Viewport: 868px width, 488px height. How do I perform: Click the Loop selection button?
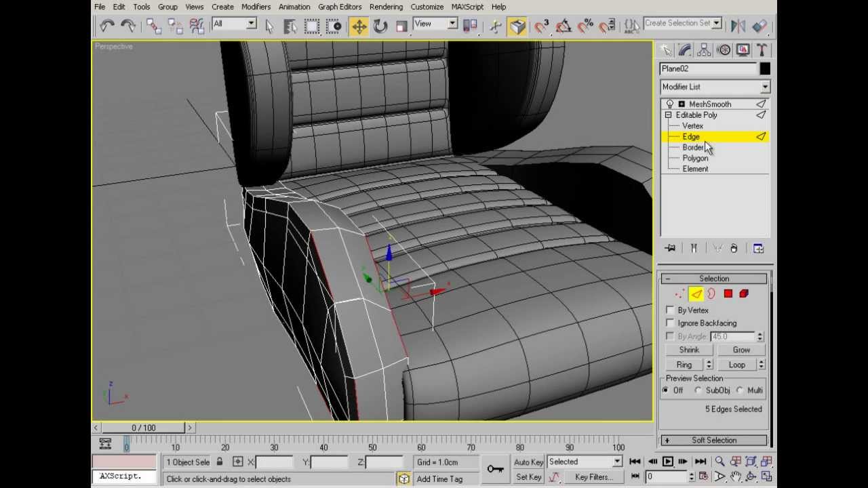736,365
